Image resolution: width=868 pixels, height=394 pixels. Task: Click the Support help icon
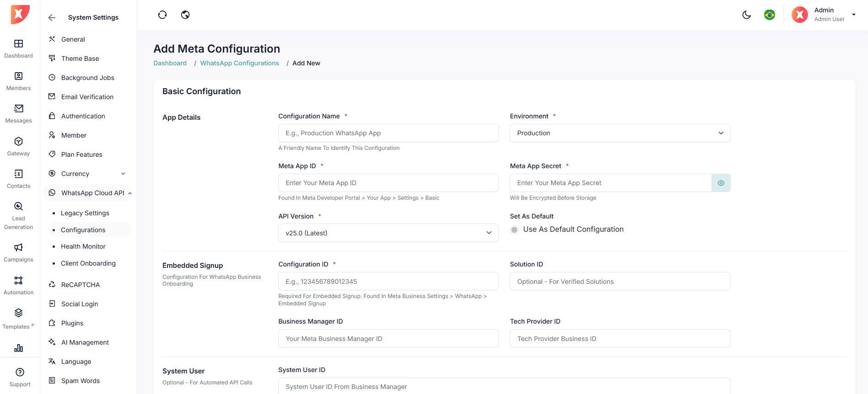20,377
